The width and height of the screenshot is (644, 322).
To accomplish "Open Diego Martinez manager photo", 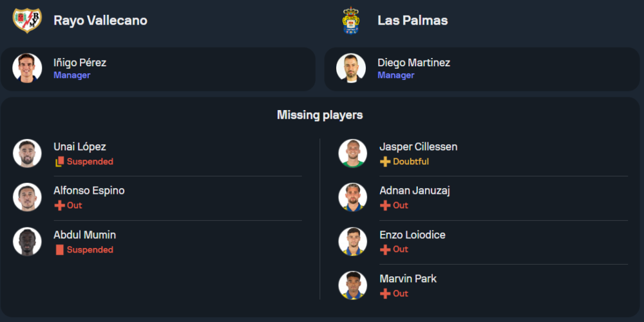I will pyautogui.click(x=351, y=68).
